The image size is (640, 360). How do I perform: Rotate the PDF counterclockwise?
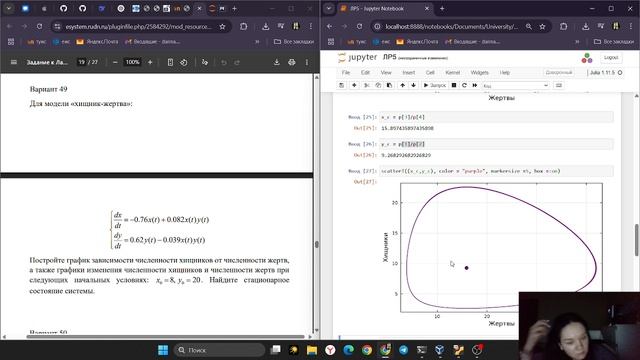coord(184,62)
